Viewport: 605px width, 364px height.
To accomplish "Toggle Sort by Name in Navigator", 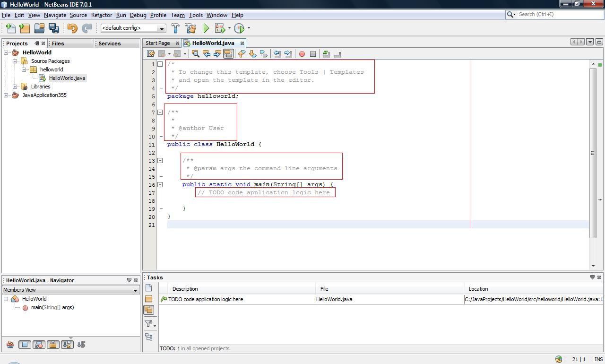I will point(67,345).
